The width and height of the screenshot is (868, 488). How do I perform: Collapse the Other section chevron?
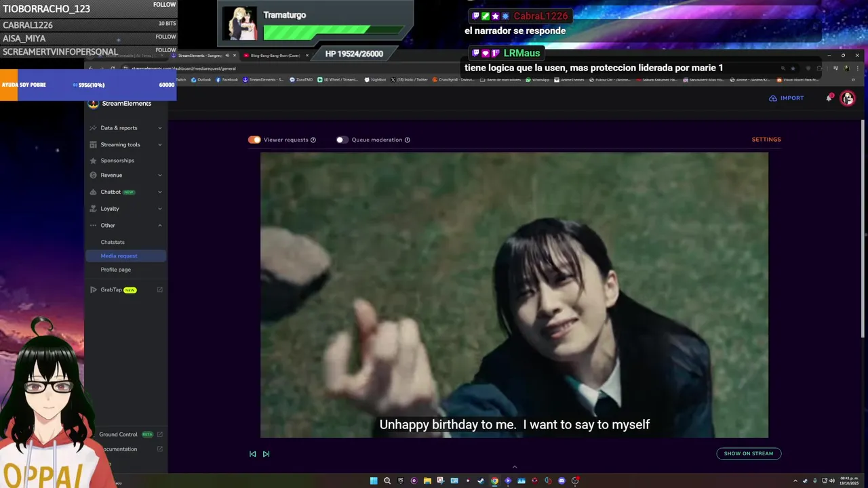click(160, 226)
